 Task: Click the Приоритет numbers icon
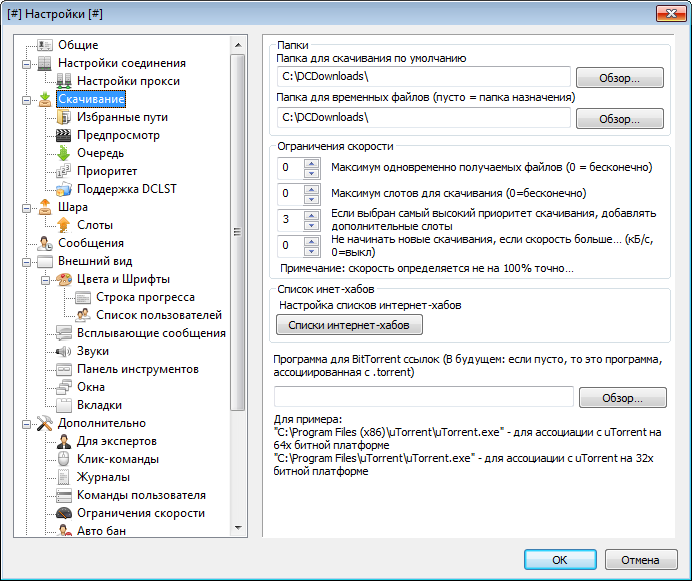pyautogui.click(x=64, y=171)
